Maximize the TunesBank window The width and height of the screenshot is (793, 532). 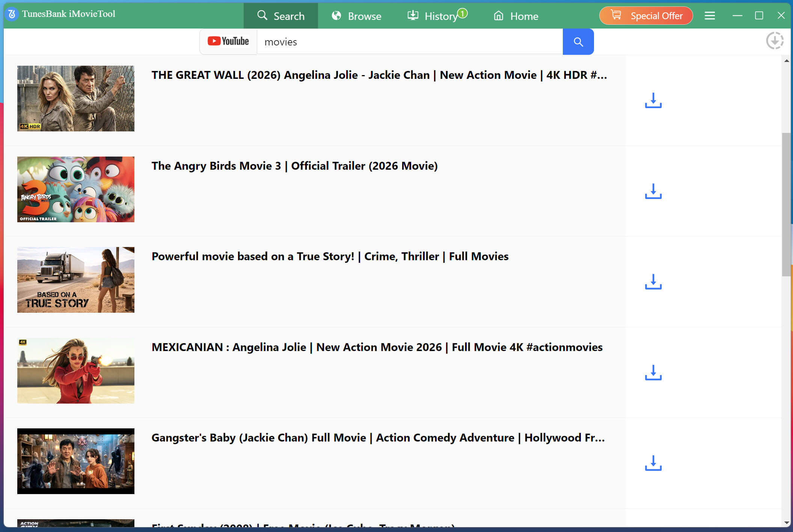click(x=759, y=15)
